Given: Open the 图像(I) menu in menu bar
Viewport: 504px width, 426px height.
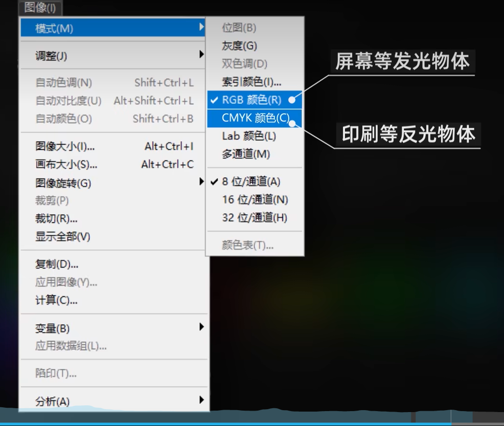Looking at the screenshot, I should (x=40, y=7).
